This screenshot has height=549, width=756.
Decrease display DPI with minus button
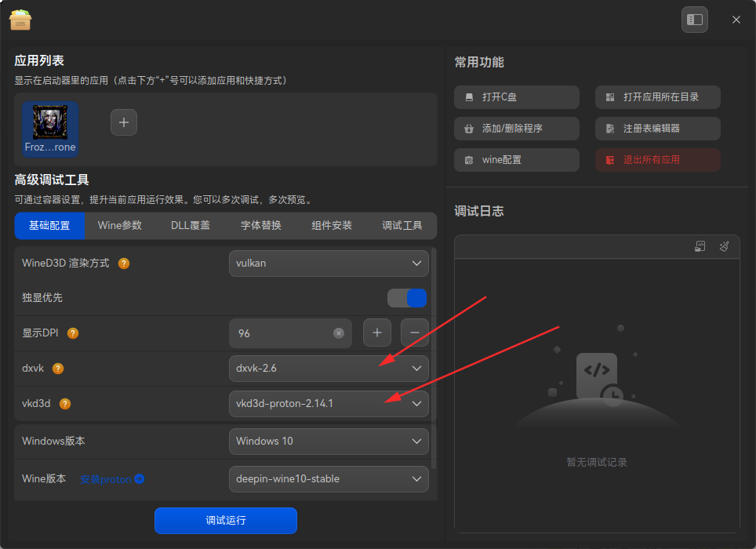pos(415,333)
